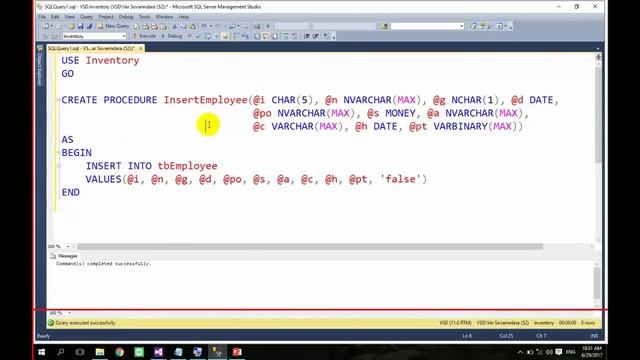
Task: Open the Project menu
Action: (106, 17)
